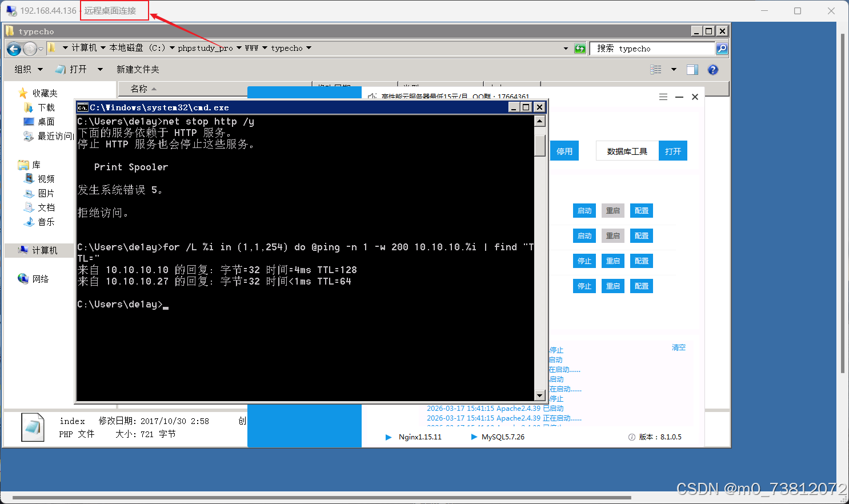Click the search magnifier icon in Explorer
Viewport: 849px width, 504px height.
point(722,49)
